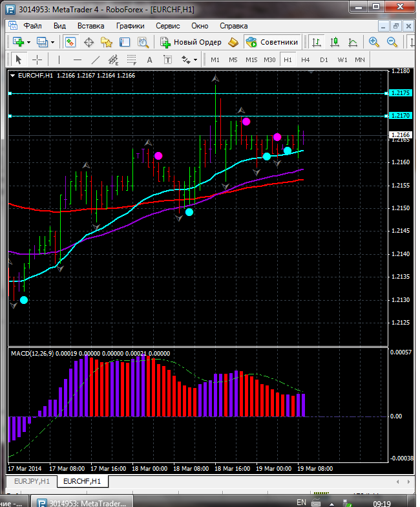
Task: Click the current price 1.2166 label
Action: pyautogui.click(x=401, y=135)
